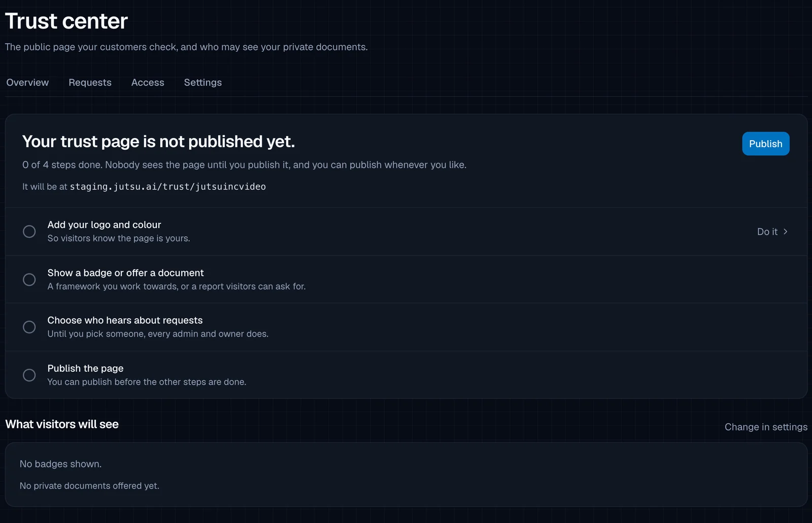Click the 'What visitors will see' heading
The height and width of the screenshot is (523, 812).
click(x=62, y=424)
